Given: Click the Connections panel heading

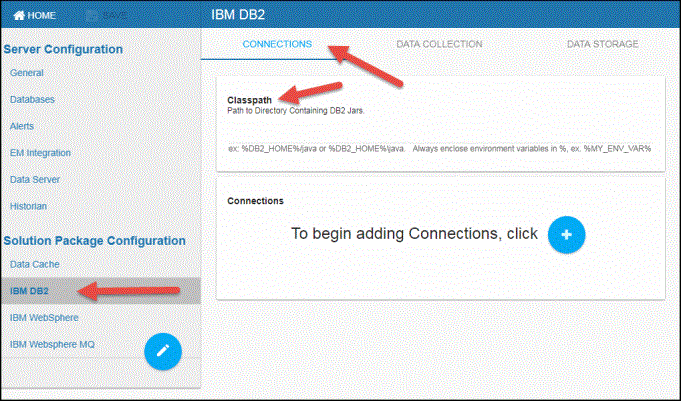Looking at the screenshot, I should tap(255, 200).
